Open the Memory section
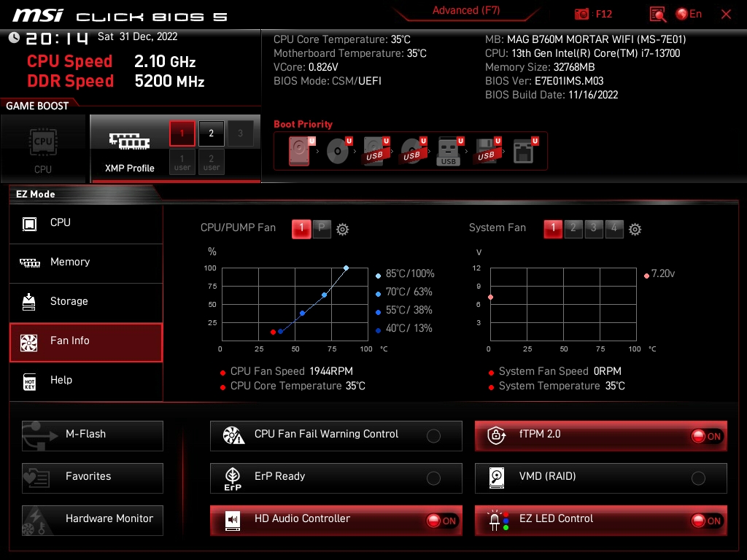Viewport: 747px width, 560px height. (86, 262)
